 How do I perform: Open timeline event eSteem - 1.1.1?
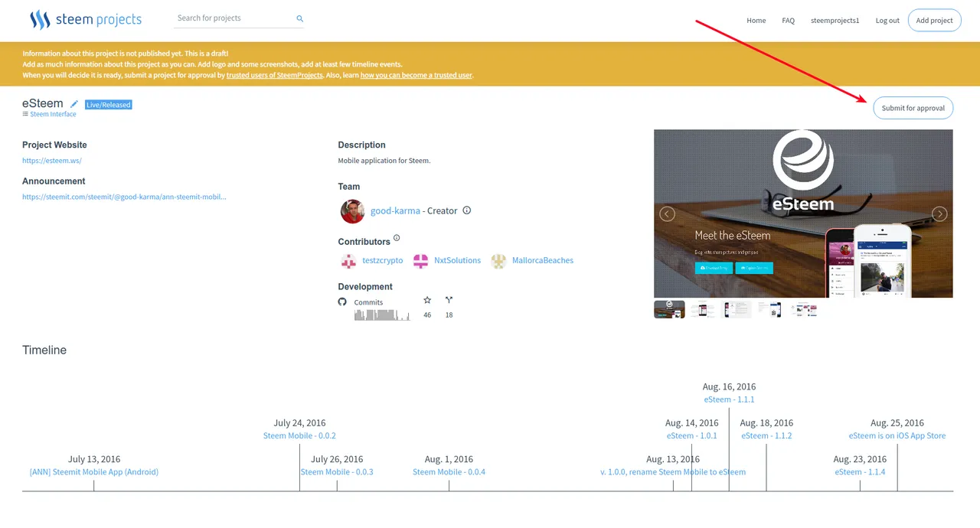click(x=730, y=399)
